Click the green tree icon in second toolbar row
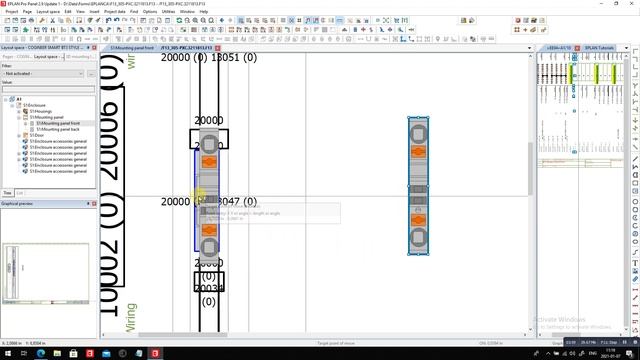Screen dimensions: 640x360 [25, 30]
